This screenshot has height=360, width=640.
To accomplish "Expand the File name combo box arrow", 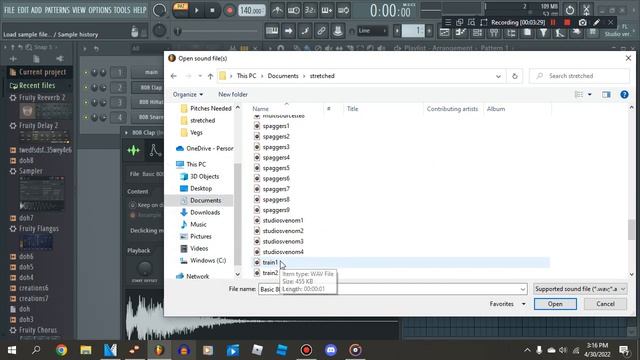I will [522, 289].
